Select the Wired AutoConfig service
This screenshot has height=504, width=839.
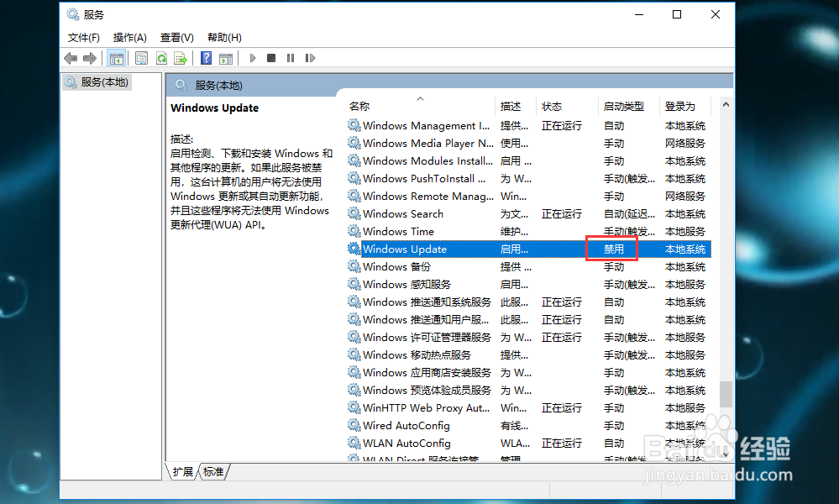click(528, 426)
